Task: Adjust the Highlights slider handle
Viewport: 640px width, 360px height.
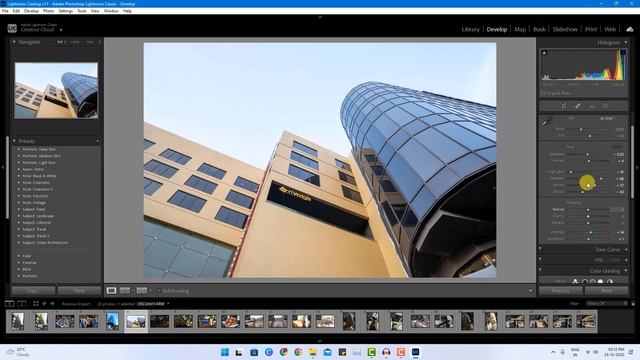Action: click(x=571, y=172)
